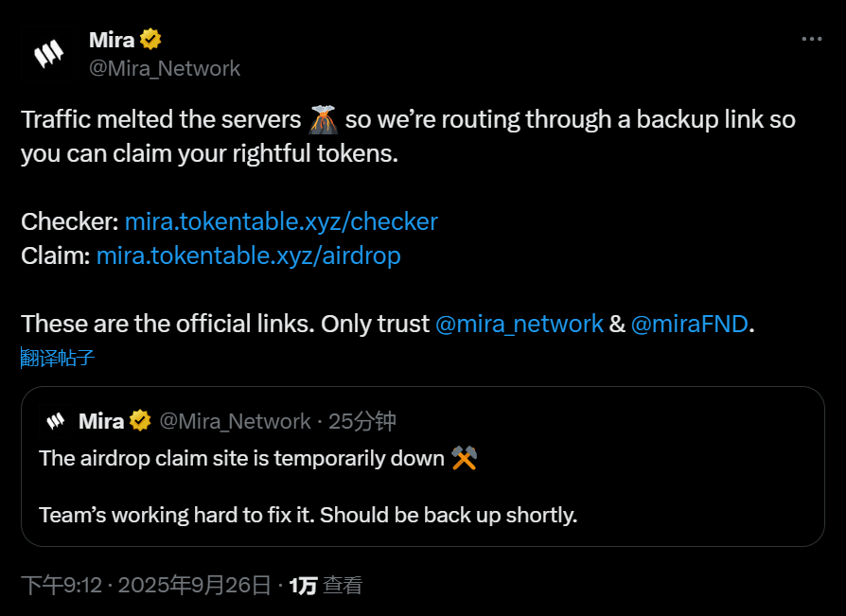
Task: Click the small avatar in the quoted post
Action: [x=56, y=421]
